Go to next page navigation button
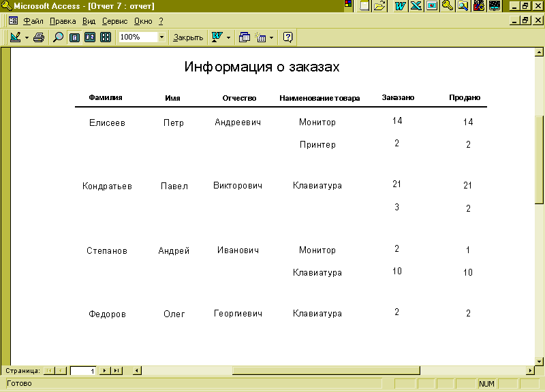545x392 pixels. coord(104,370)
